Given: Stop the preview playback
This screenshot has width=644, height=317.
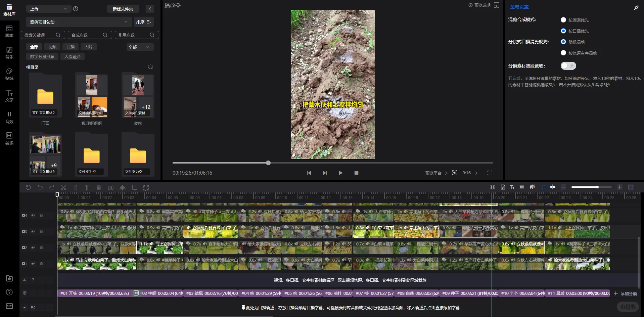Looking at the screenshot, I should coord(356,173).
